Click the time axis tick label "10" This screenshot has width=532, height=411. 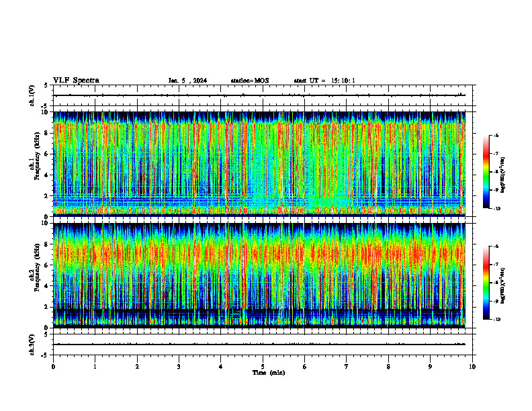(x=472, y=367)
